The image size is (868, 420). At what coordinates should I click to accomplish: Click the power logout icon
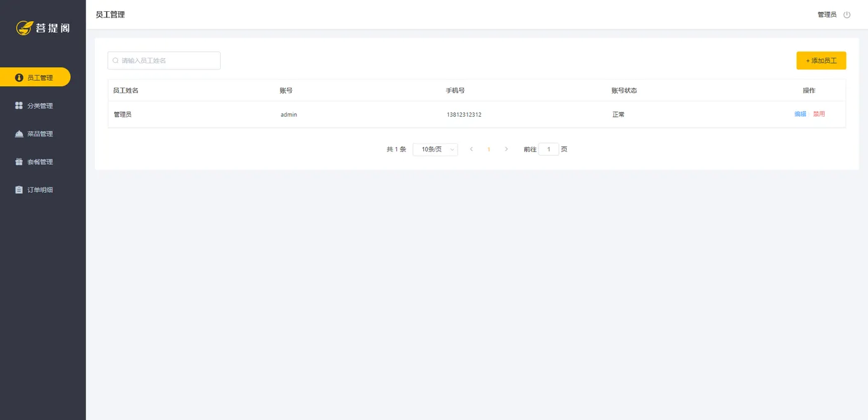pos(847,14)
